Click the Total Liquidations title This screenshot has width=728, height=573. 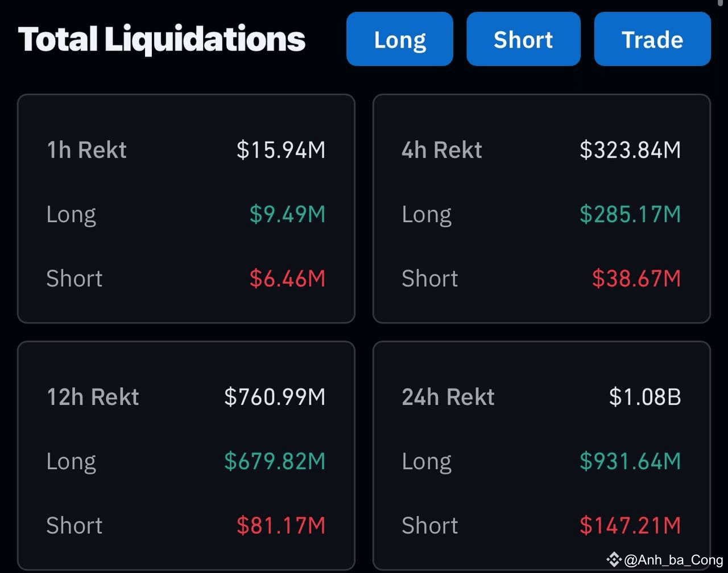click(x=162, y=39)
